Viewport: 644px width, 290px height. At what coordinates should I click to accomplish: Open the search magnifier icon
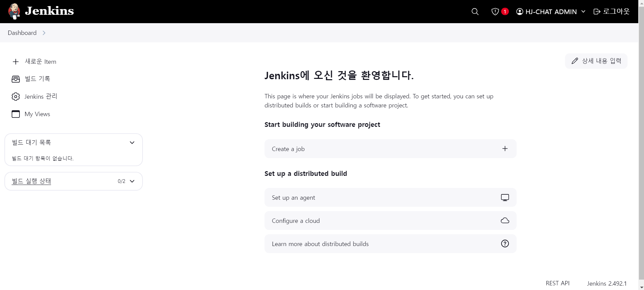[475, 12]
